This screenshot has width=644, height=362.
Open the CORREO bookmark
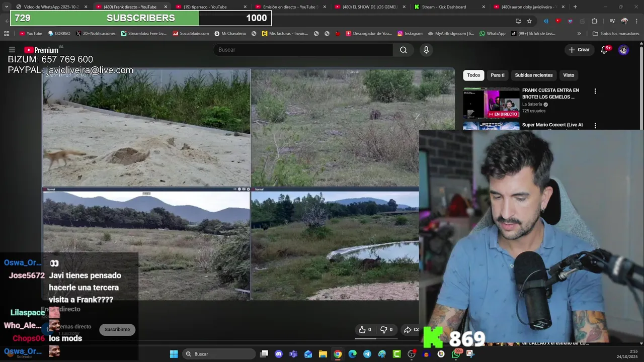[59, 34]
